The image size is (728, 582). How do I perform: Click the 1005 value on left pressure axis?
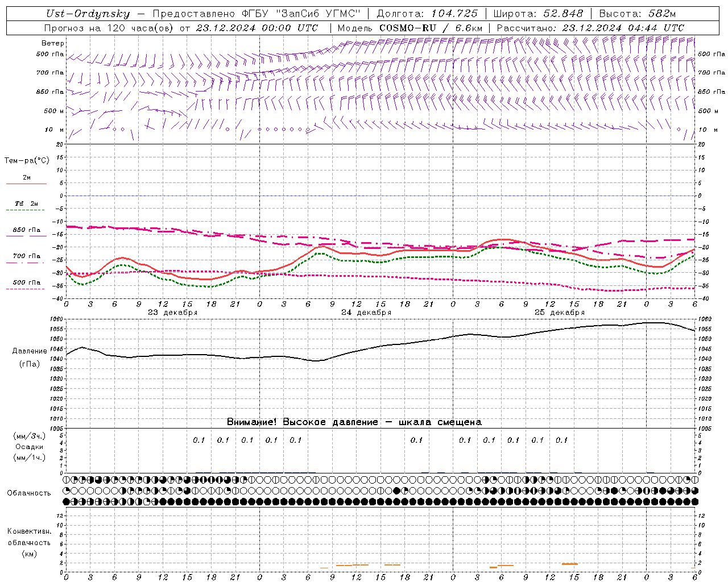click(x=57, y=429)
